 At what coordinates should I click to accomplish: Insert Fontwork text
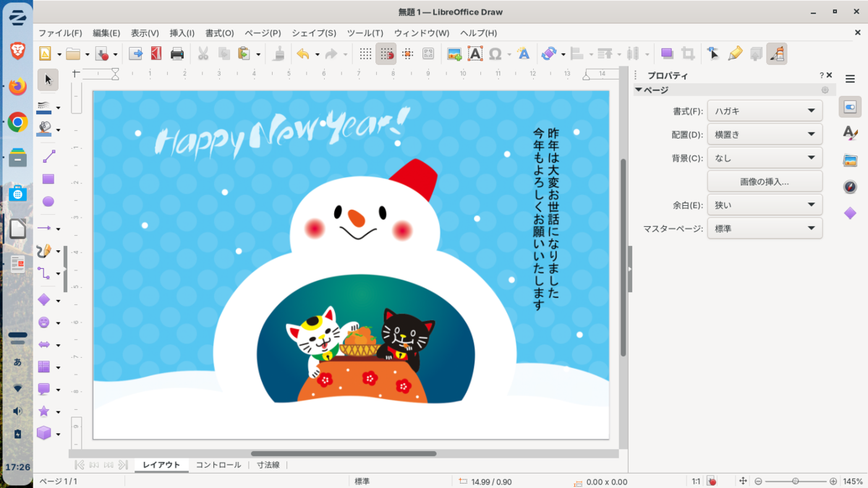point(524,53)
